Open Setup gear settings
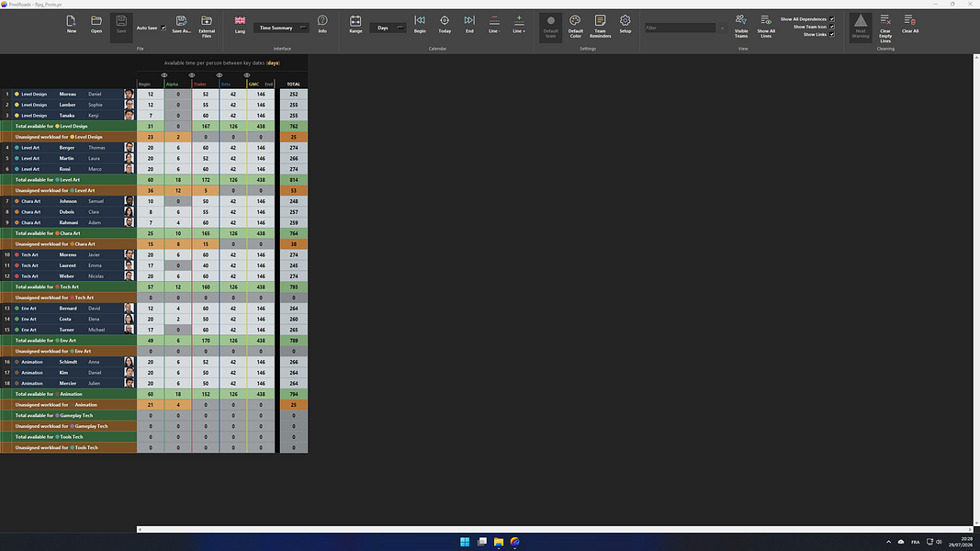 (625, 25)
